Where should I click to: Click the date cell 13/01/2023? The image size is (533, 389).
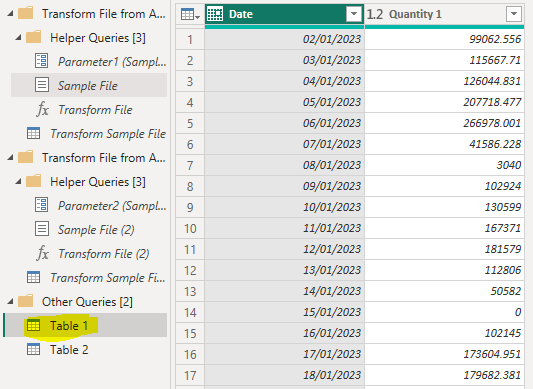[285, 270]
